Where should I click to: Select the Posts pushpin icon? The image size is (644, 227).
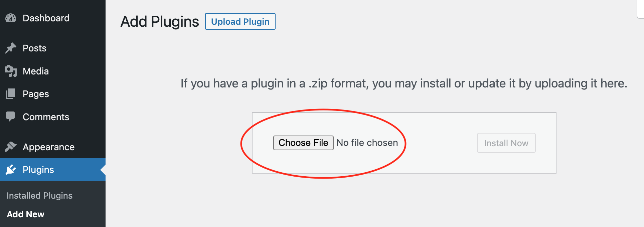(x=11, y=48)
